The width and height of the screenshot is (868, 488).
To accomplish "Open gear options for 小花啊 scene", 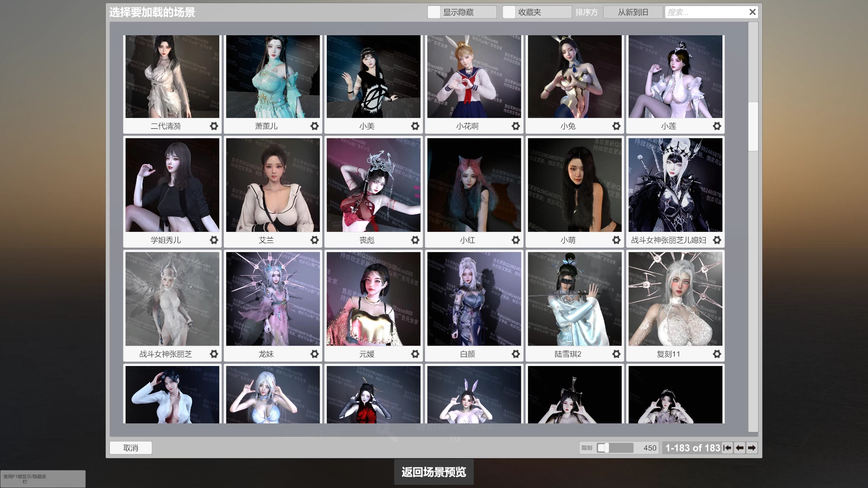I will [516, 126].
